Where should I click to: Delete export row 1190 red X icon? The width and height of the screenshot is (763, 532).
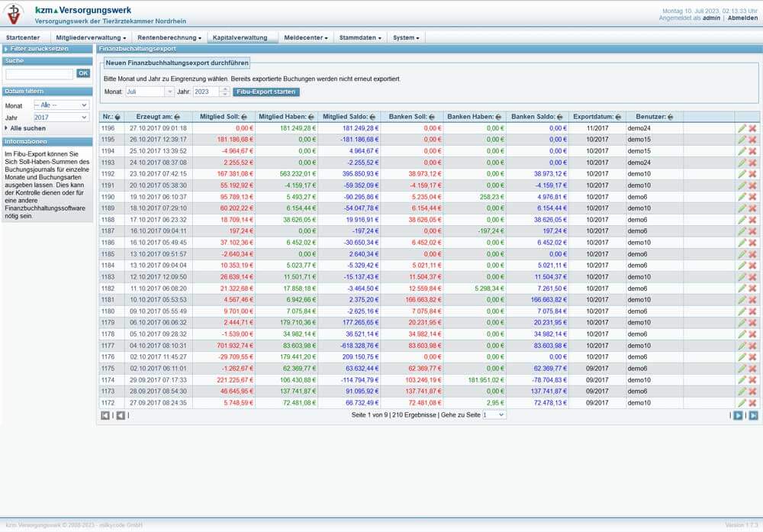click(x=752, y=197)
